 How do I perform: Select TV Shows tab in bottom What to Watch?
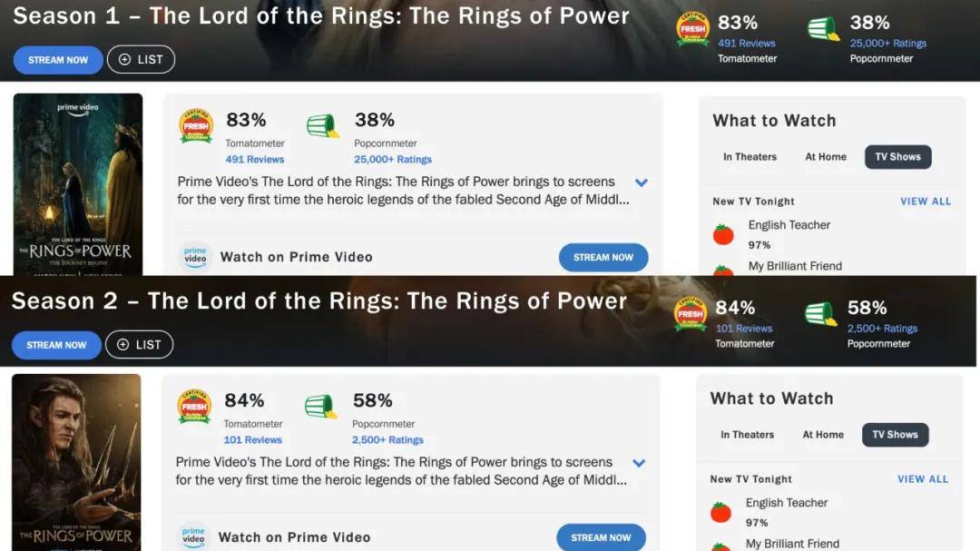tap(895, 435)
